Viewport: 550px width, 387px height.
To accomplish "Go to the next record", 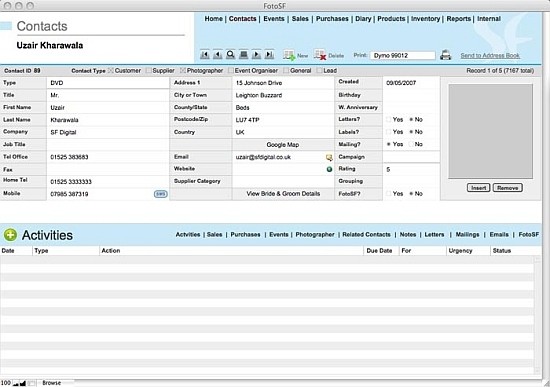I will pyautogui.click(x=256, y=55).
